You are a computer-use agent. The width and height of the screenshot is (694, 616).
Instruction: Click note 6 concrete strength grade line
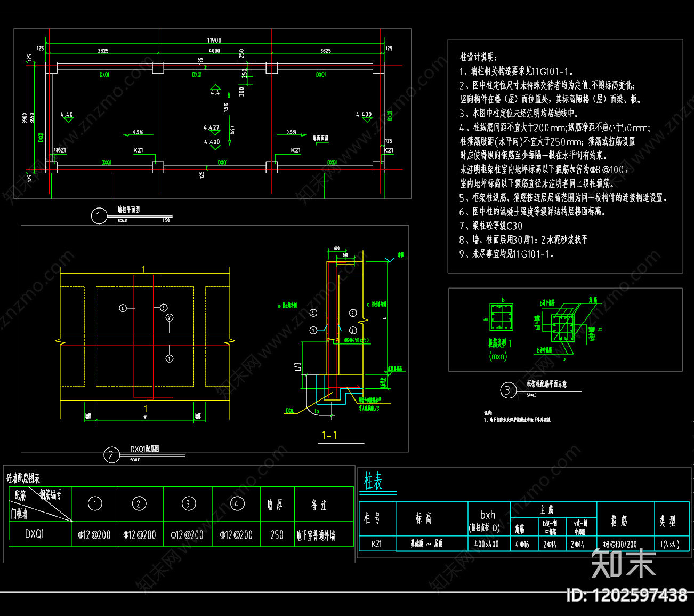coord(533,212)
